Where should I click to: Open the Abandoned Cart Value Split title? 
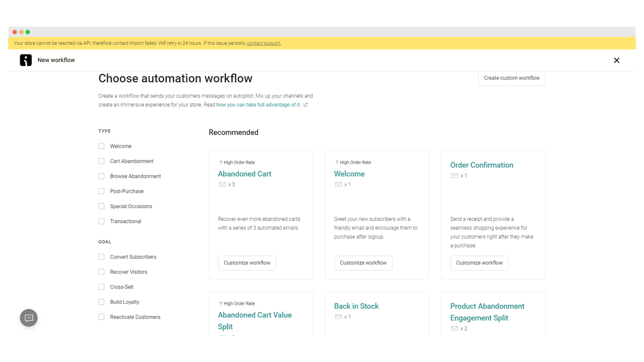tap(255, 321)
